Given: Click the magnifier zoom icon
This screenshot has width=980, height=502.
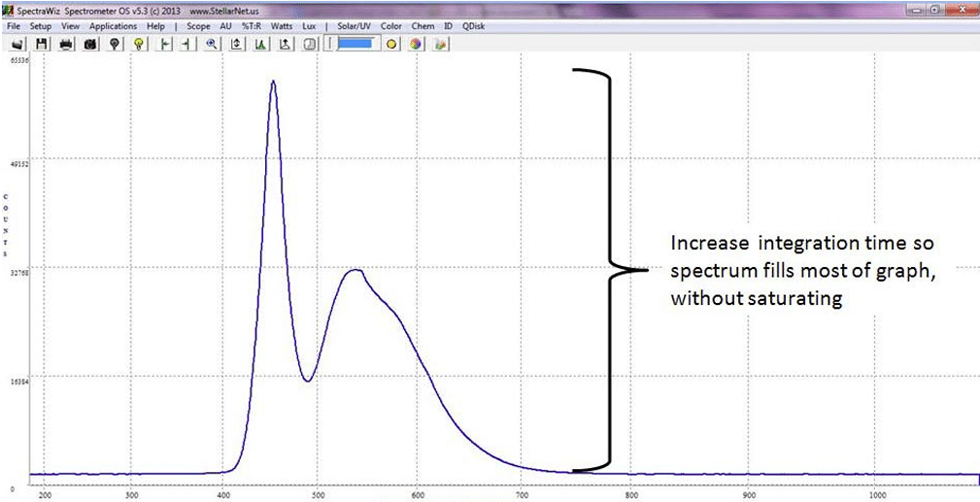Looking at the screenshot, I should click(x=211, y=44).
